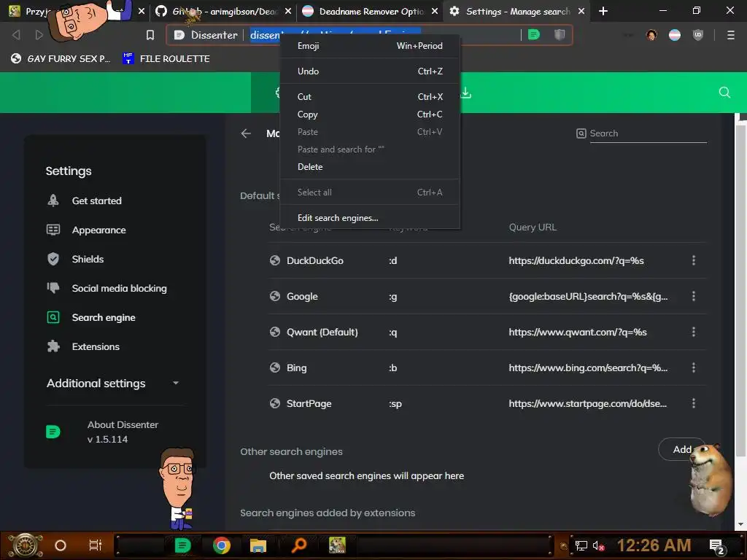This screenshot has height=560, width=747.
Task: Click the green Dissenter comment icon in address bar
Action: click(534, 34)
